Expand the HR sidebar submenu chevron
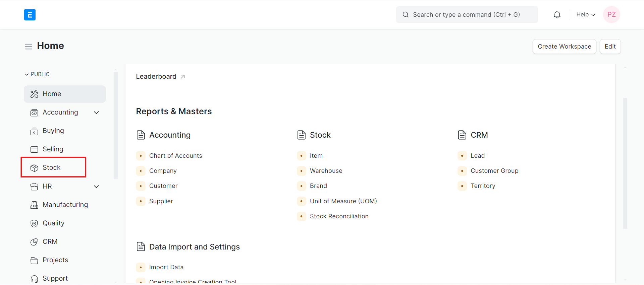644x285 pixels. click(x=97, y=187)
